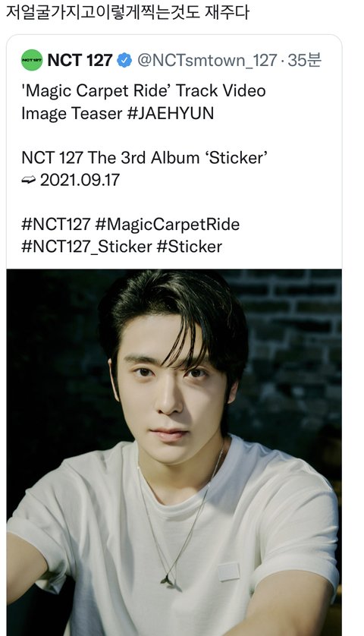Click the NCT 127 The 3rd Album line
This screenshot has width=364, height=636.
coord(145,157)
